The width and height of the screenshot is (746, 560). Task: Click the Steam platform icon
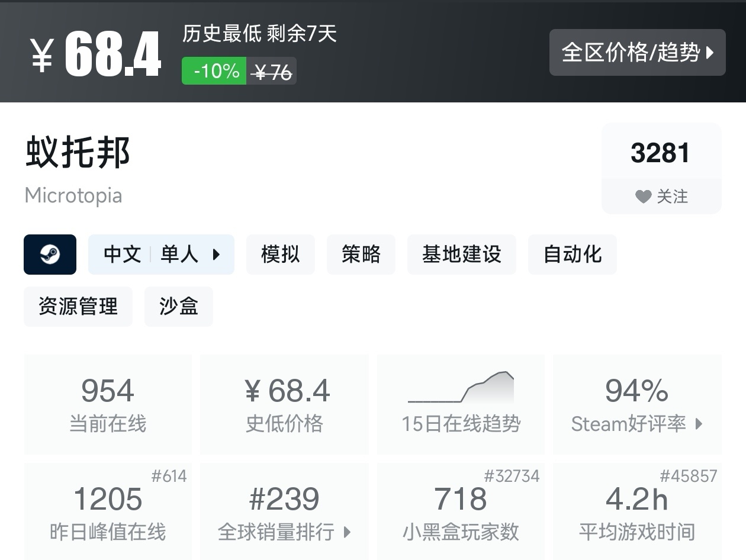click(x=50, y=255)
